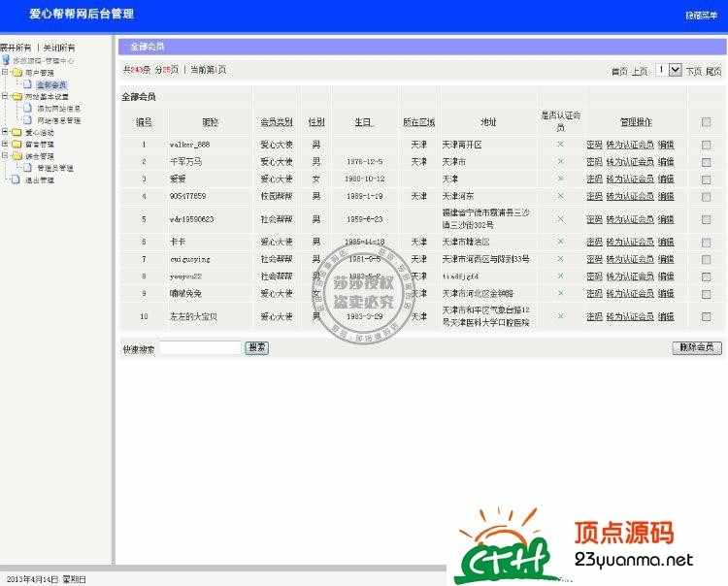Check the checkbox for 905477859 row
The height and width of the screenshot is (586, 728).
pyautogui.click(x=706, y=197)
